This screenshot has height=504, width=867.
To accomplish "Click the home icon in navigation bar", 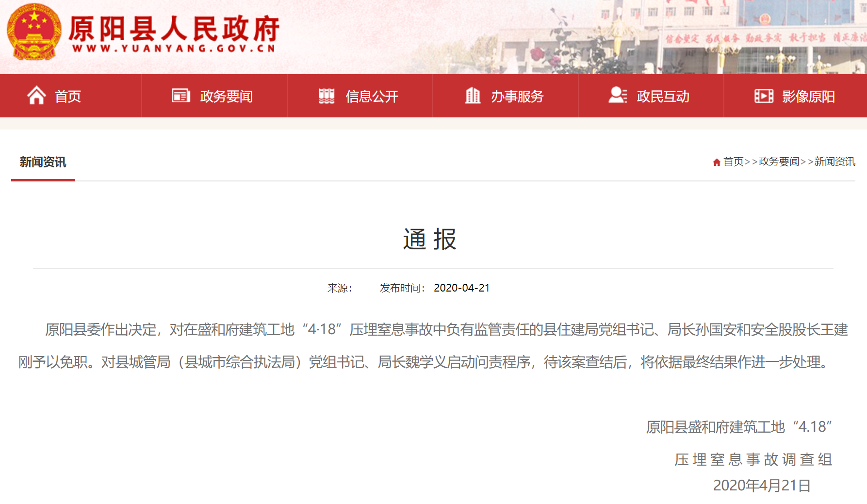I will click(36, 96).
